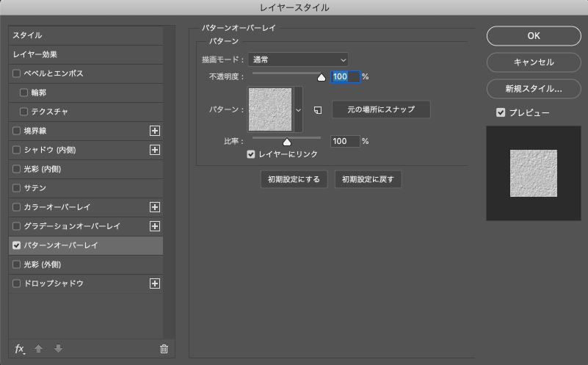Image resolution: width=588 pixels, height=365 pixels.
Task: Select the スタイル list item
Action: (85, 35)
